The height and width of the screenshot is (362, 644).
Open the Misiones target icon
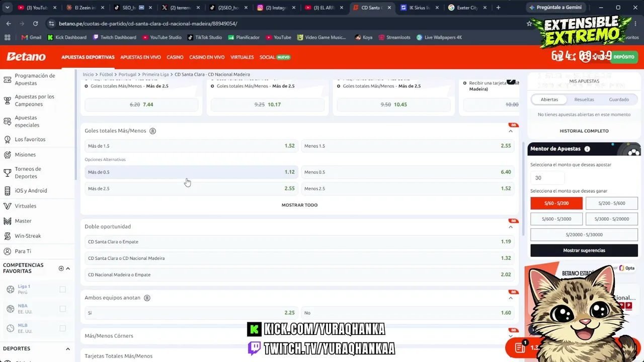click(x=7, y=155)
